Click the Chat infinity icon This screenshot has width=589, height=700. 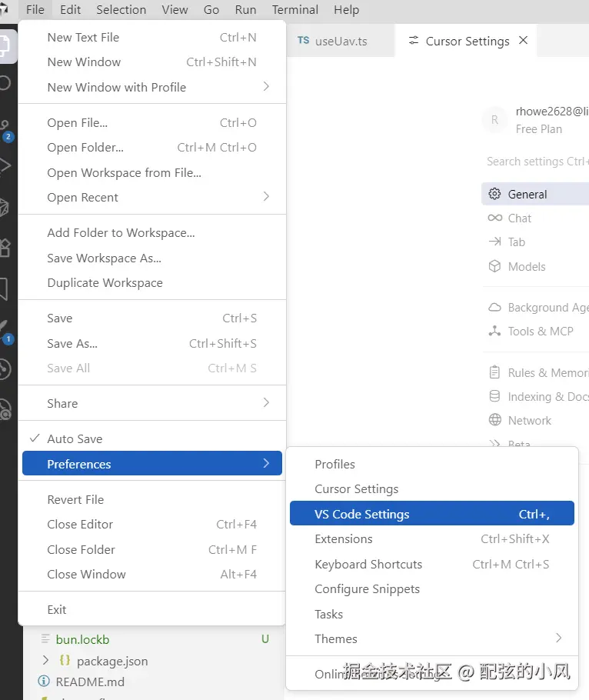click(x=494, y=218)
